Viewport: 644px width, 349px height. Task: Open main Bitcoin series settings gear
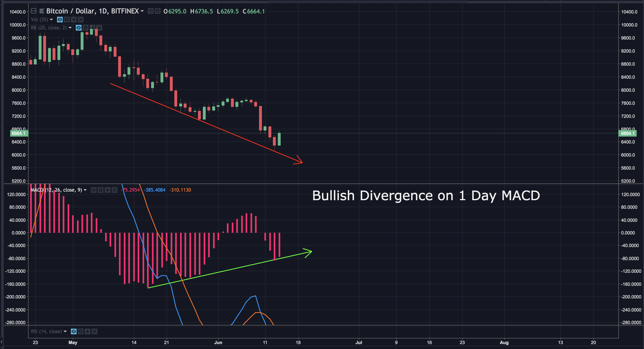pyautogui.click(x=157, y=11)
